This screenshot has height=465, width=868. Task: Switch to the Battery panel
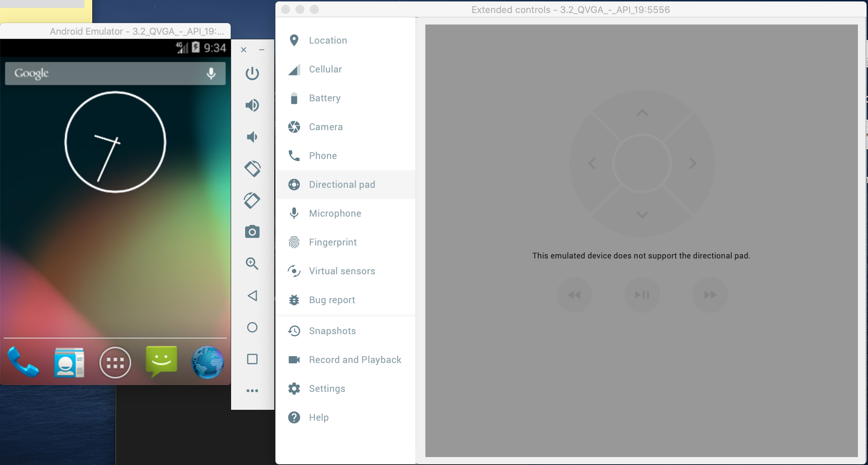tap(324, 98)
